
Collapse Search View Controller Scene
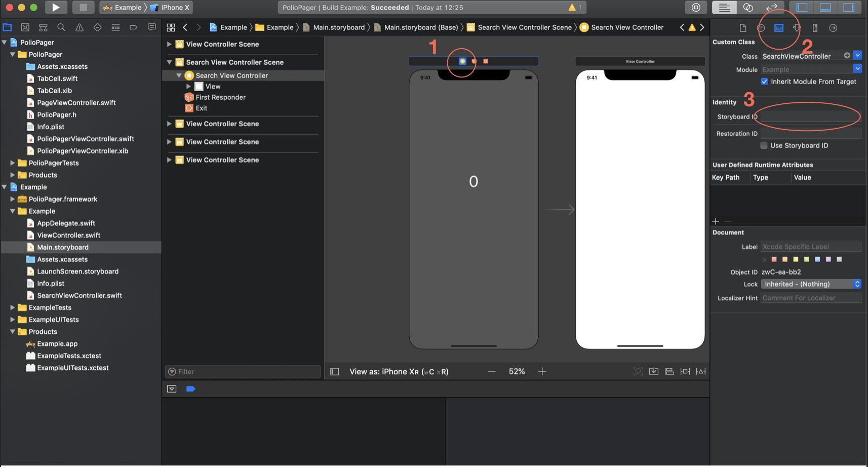pyautogui.click(x=169, y=62)
